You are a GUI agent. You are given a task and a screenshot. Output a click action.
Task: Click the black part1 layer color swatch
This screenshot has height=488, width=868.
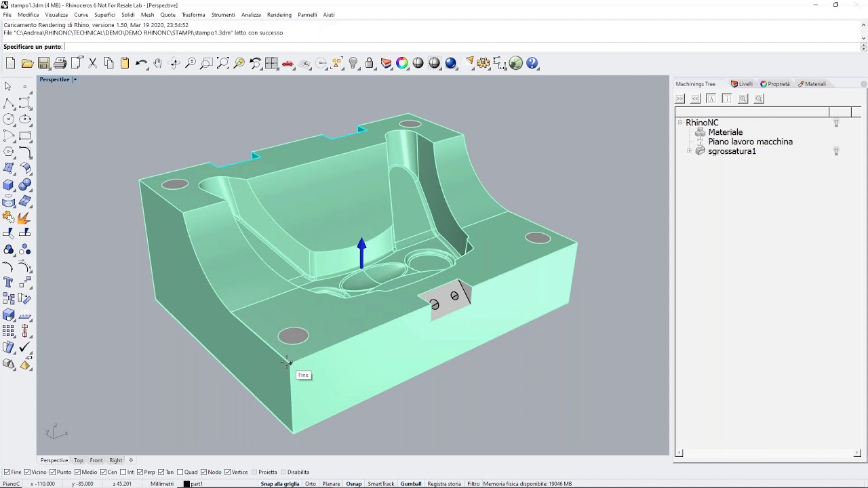point(187,484)
